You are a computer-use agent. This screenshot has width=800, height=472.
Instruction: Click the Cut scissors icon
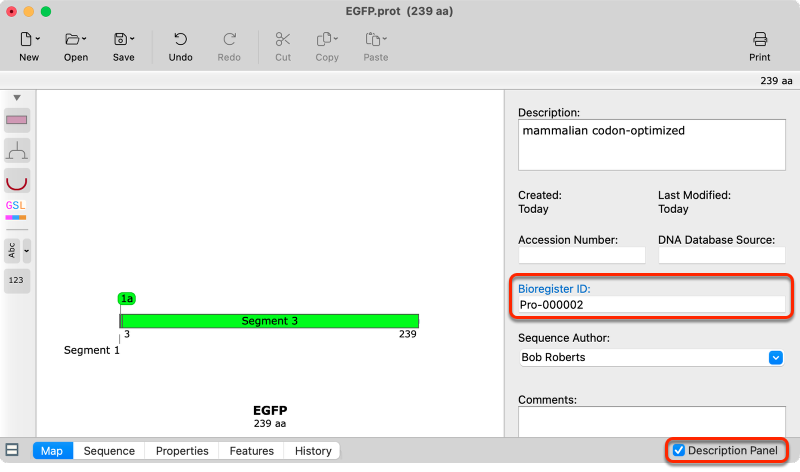tap(283, 39)
